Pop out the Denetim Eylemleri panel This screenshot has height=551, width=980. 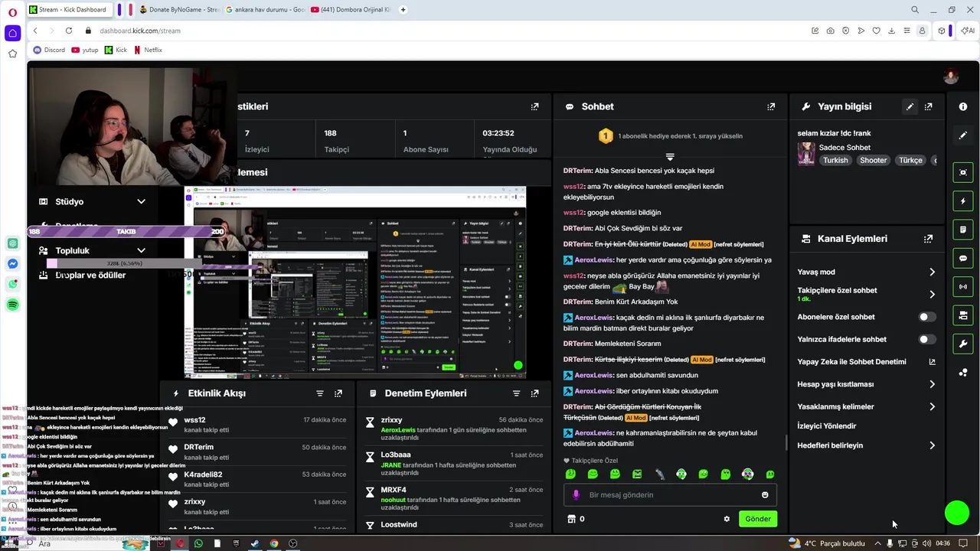pyautogui.click(x=534, y=393)
